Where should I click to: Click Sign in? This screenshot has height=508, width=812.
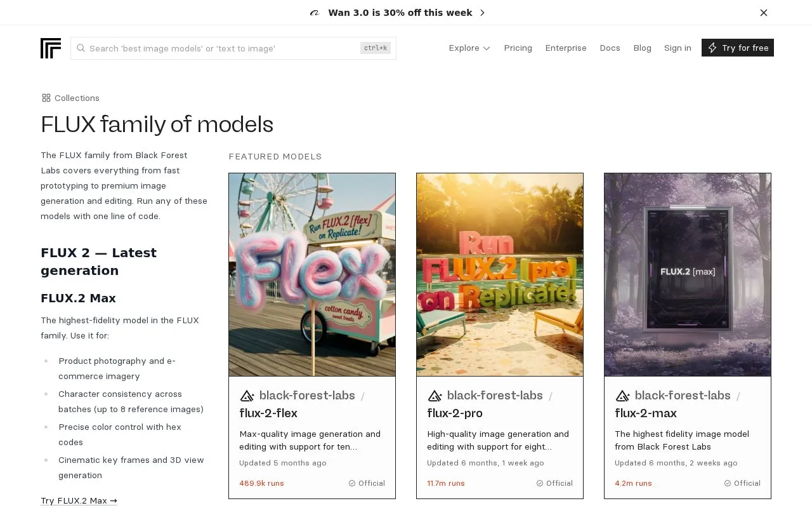(678, 48)
